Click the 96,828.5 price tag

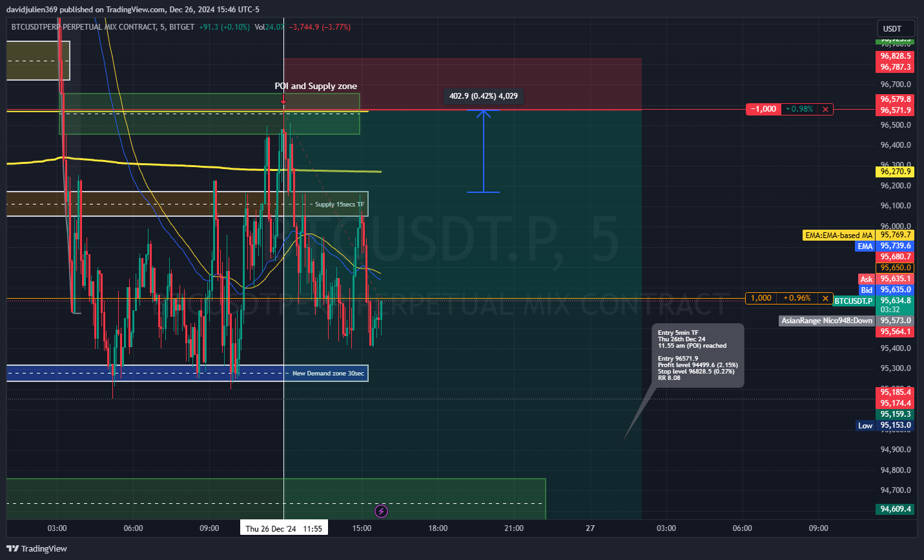point(896,56)
